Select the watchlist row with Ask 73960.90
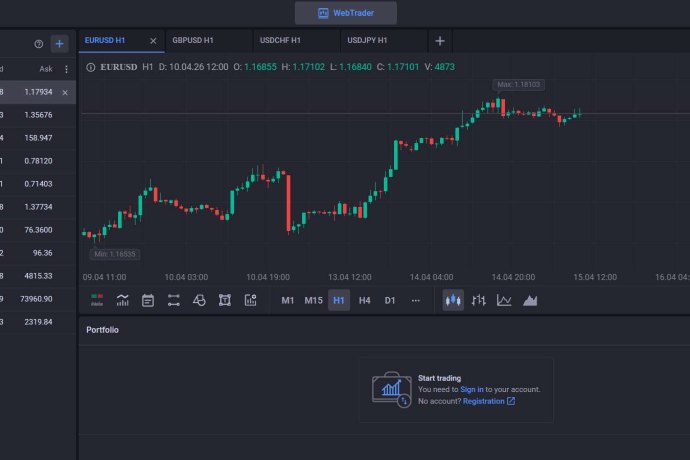The width and height of the screenshot is (690, 460). click(38, 299)
